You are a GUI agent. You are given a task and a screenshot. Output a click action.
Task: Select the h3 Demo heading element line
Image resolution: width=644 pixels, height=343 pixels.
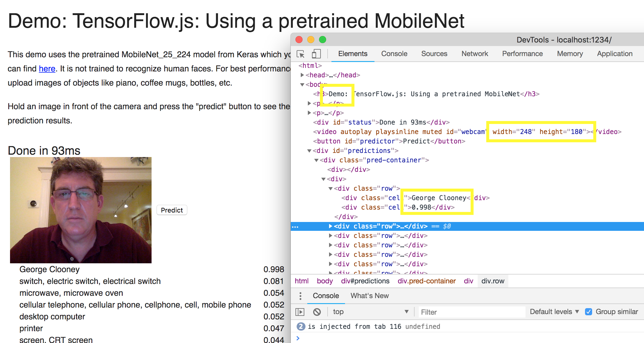426,94
